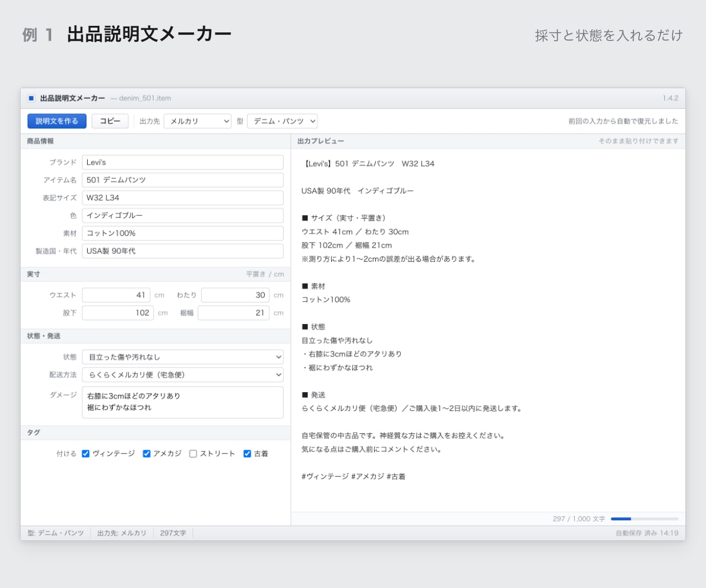This screenshot has width=706, height=588.
Task: Click the preview title line 【Levi's】501 デニムパンツ
Action: point(368,163)
